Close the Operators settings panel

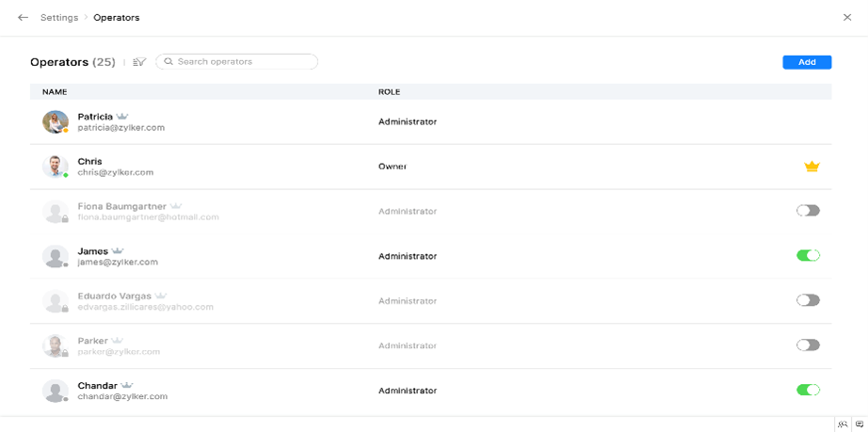tap(847, 18)
